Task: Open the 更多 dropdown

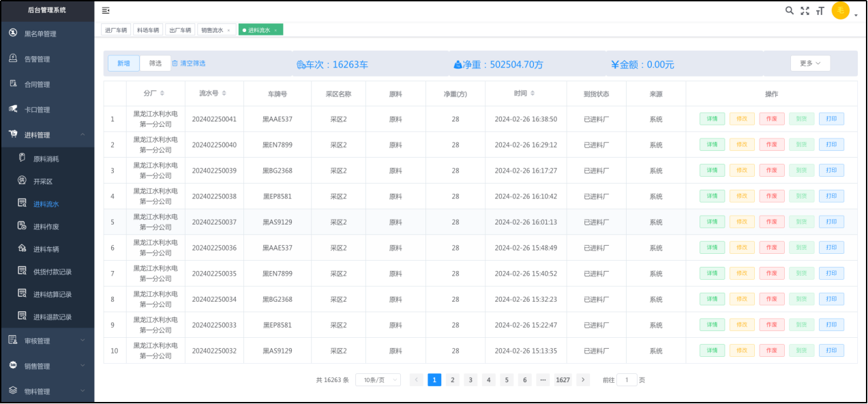Action: [x=810, y=63]
